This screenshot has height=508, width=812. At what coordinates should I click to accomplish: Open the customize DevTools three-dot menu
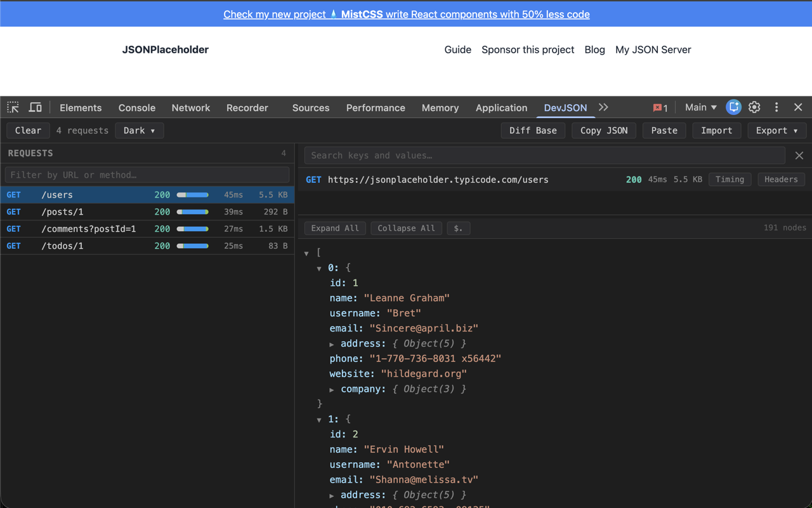click(776, 107)
